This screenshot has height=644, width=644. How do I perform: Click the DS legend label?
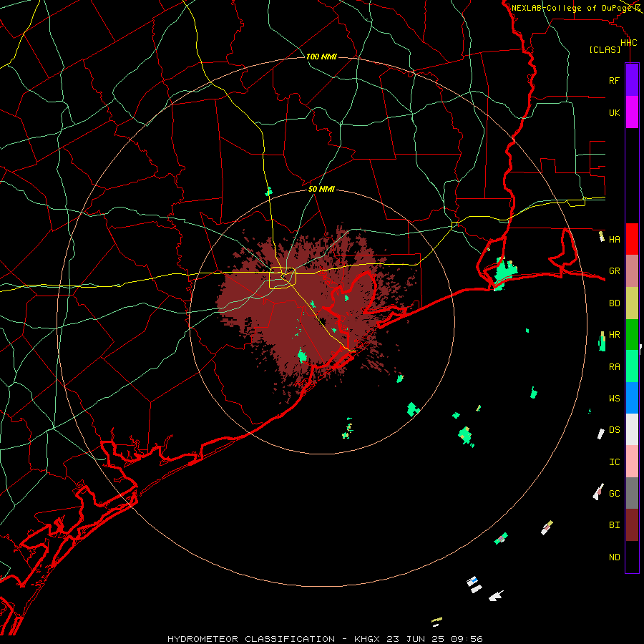(x=614, y=429)
